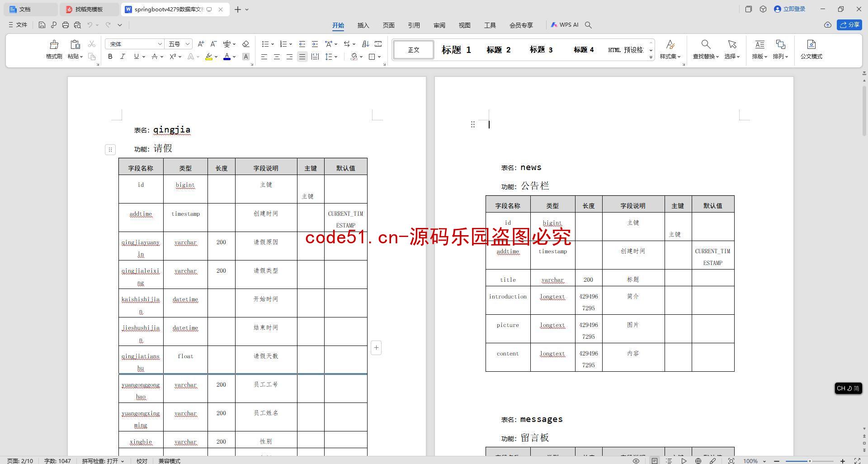Increase font size with A+ icon
Image resolution: width=868 pixels, height=464 pixels.
coord(201,44)
